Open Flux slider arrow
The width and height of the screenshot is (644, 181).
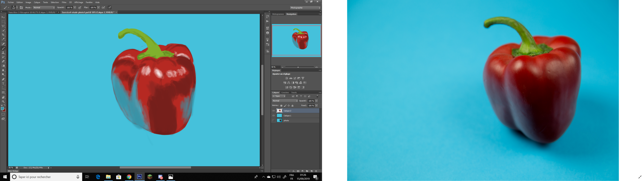coord(98,8)
